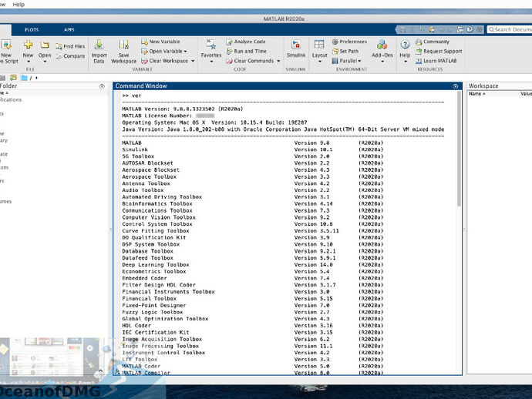Image resolution: width=532 pixels, height=399 pixels.
Task: Click the New file plus icon
Action: (x=29, y=45)
